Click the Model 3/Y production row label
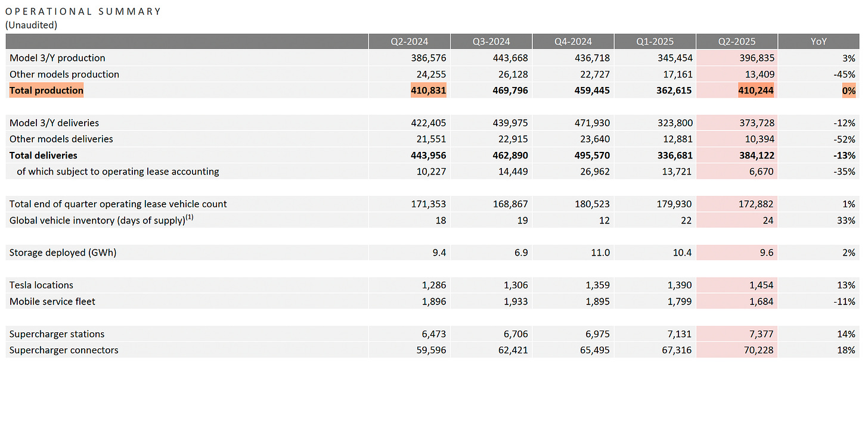The width and height of the screenshot is (868, 436). tap(57, 58)
